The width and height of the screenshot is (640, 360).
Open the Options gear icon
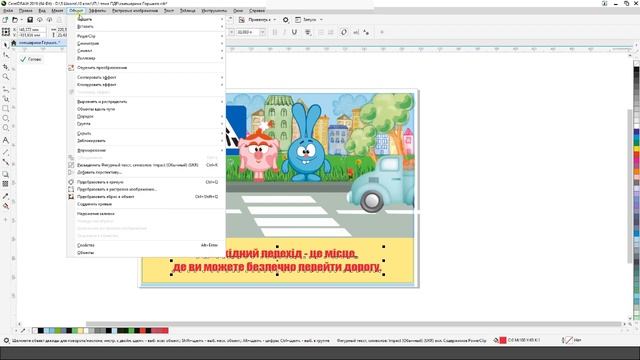coord(286,20)
